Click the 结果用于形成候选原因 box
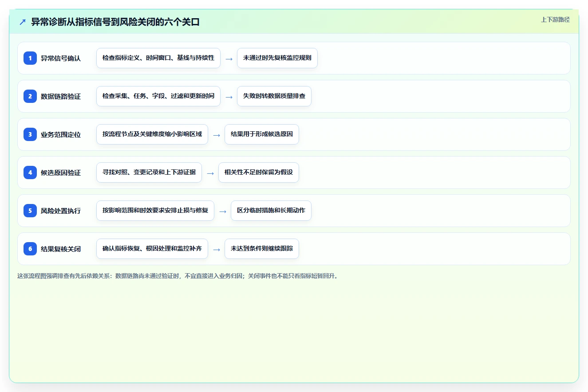This screenshot has width=588, height=392. (262, 134)
